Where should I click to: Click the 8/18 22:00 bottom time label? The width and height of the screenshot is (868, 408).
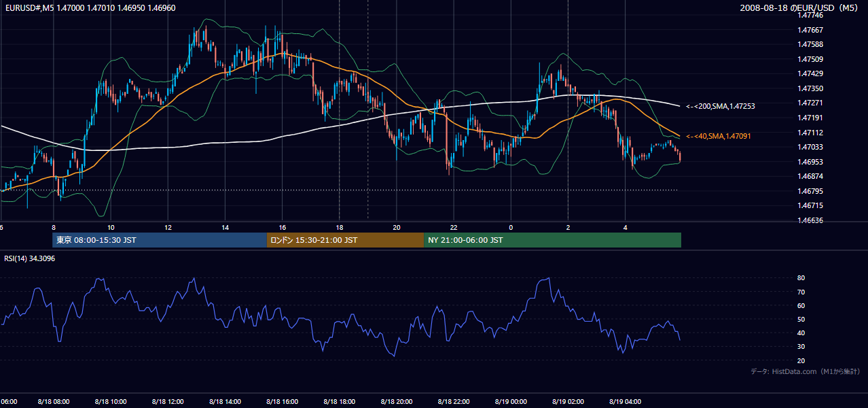(x=454, y=402)
